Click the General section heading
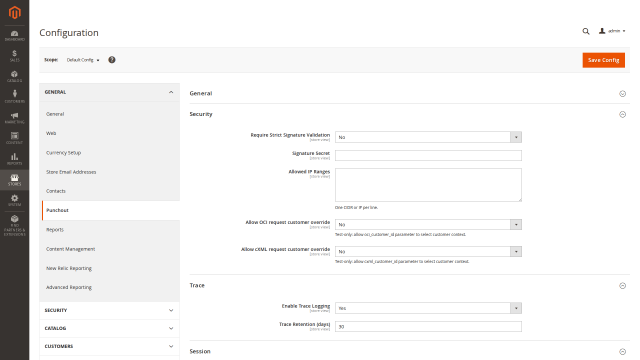This screenshot has height=360, width=640. pyautogui.click(x=201, y=93)
